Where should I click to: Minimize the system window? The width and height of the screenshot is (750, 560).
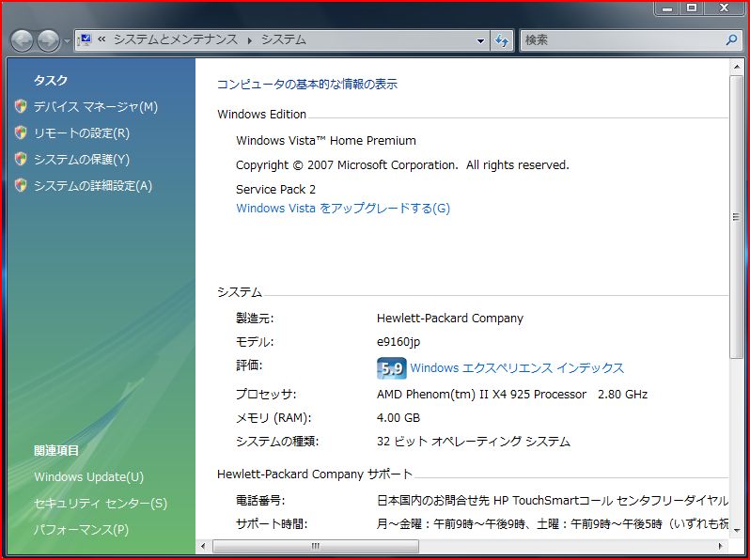tap(667, 8)
